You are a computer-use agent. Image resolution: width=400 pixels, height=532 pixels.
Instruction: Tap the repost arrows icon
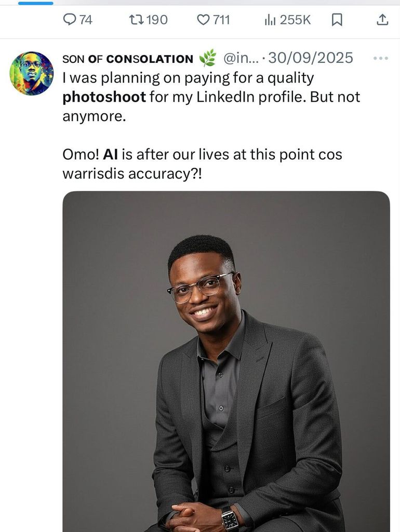[136, 20]
